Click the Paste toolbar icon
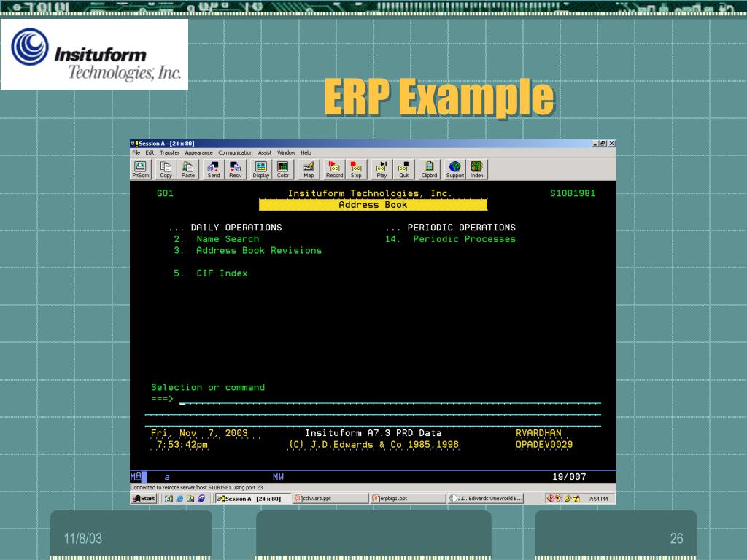The height and width of the screenshot is (560, 747). (187, 169)
